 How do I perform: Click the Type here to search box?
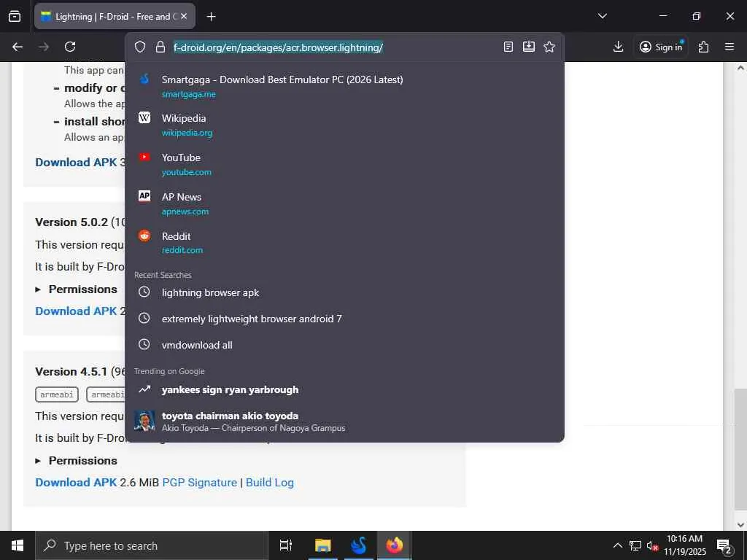152,545
